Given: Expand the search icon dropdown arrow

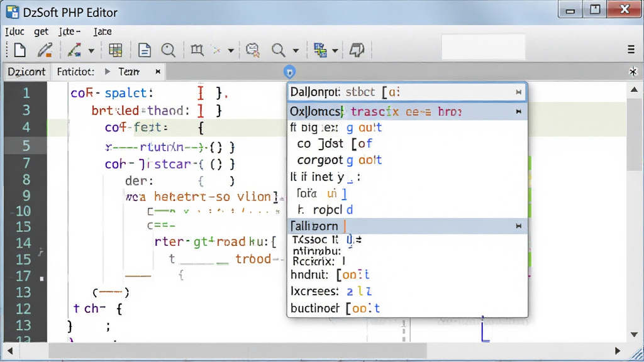Looking at the screenshot, I should tap(296, 51).
